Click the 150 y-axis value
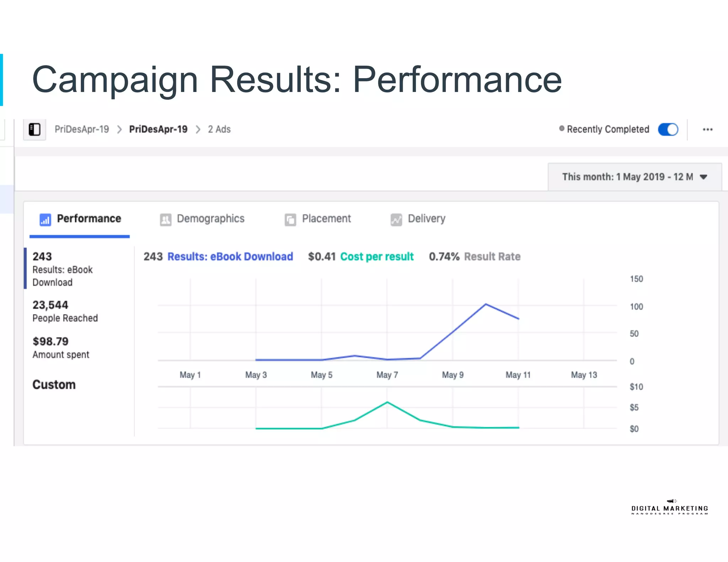728x562 pixels. (636, 279)
